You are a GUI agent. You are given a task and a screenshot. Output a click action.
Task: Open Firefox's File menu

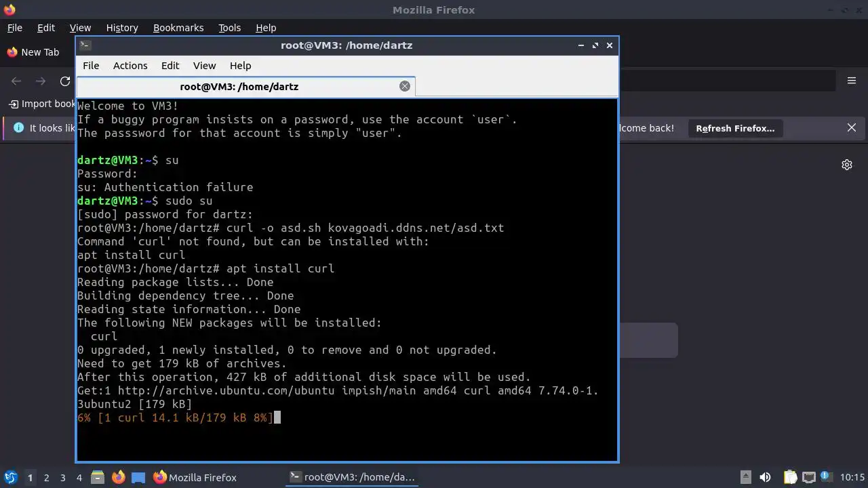tap(14, 28)
